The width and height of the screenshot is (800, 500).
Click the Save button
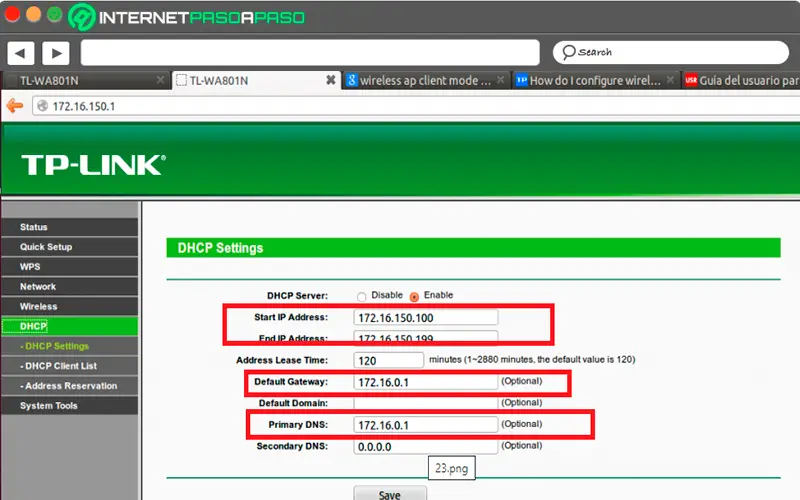390,494
